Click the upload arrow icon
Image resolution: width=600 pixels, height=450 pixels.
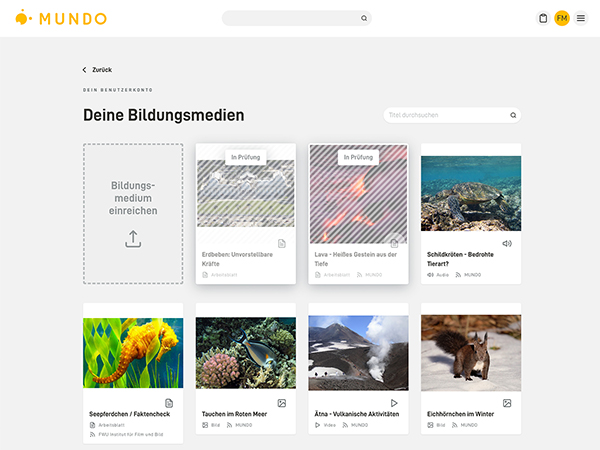click(133, 239)
